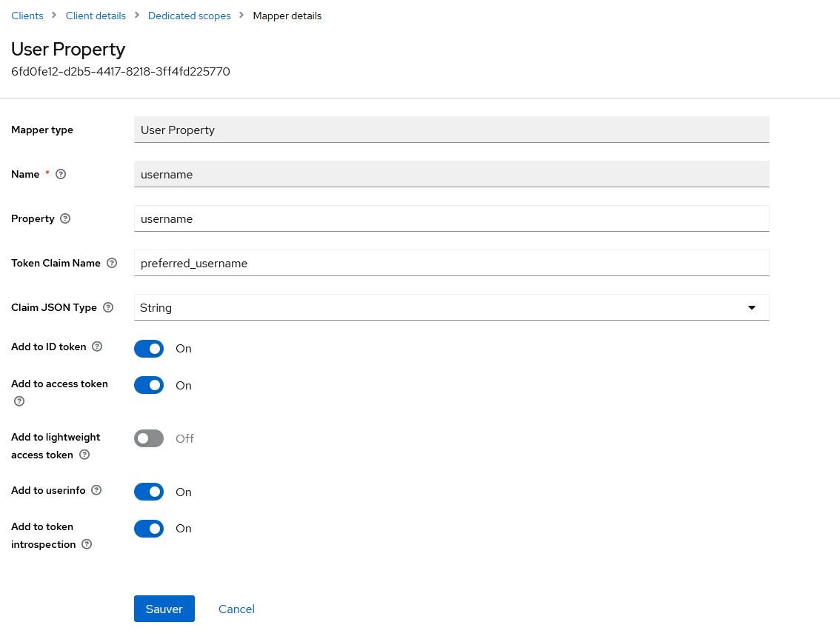
Task: Open help for Add to access token
Action: (x=19, y=401)
